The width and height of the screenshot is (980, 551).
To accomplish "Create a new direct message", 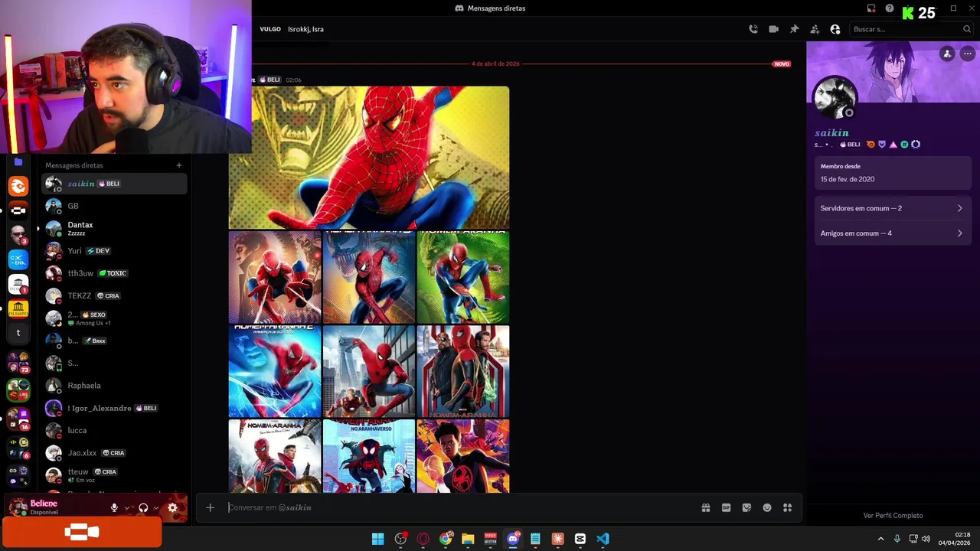I will (x=178, y=165).
